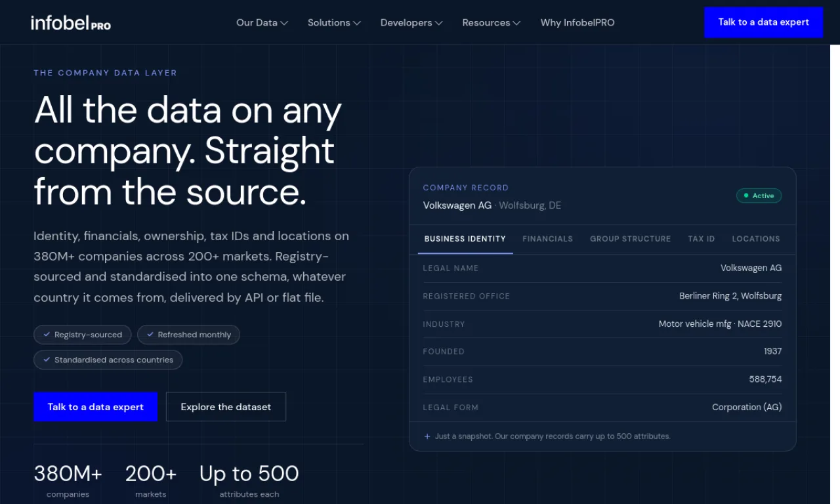Click the snapshot note about 500 attributes
This screenshot has height=504, width=840.
pyautogui.click(x=553, y=436)
